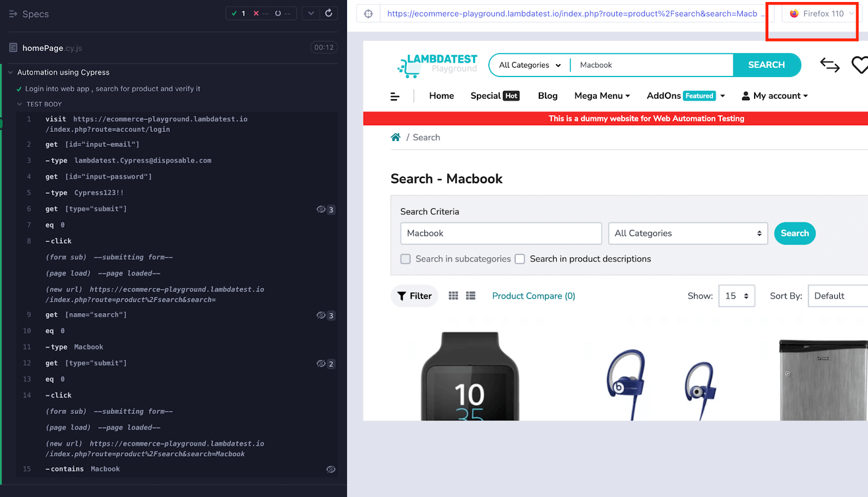Switch to grid view layout
This screenshot has width=868, height=497.
[x=454, y=296]
